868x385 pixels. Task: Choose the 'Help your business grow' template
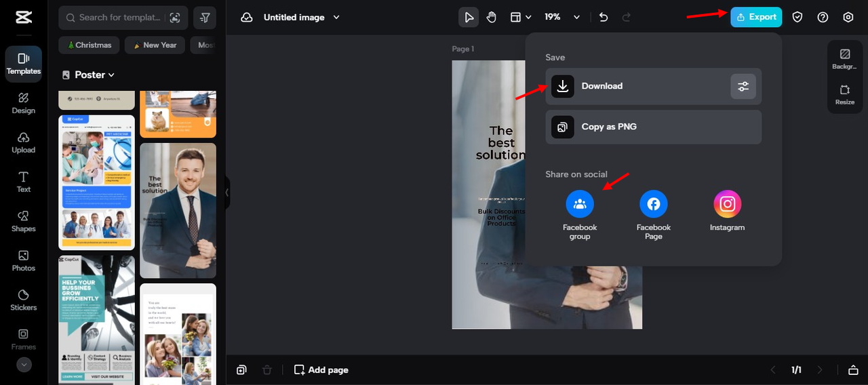click(97, 320)
